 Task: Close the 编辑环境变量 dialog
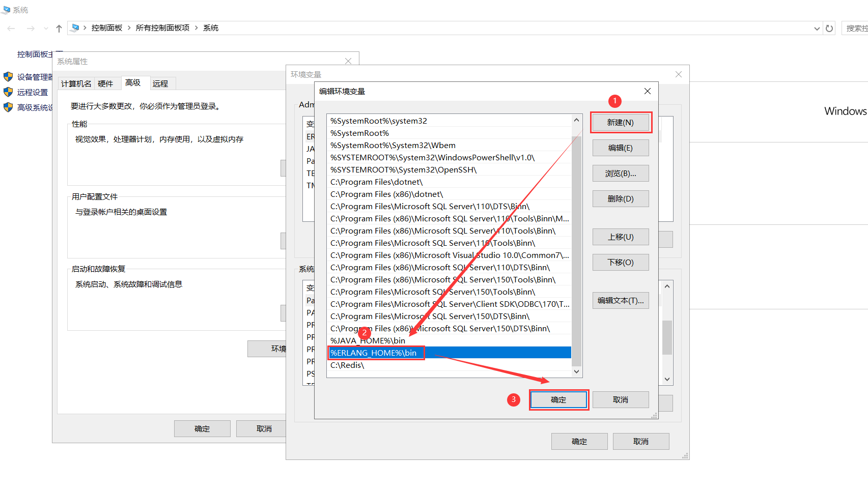648,91
